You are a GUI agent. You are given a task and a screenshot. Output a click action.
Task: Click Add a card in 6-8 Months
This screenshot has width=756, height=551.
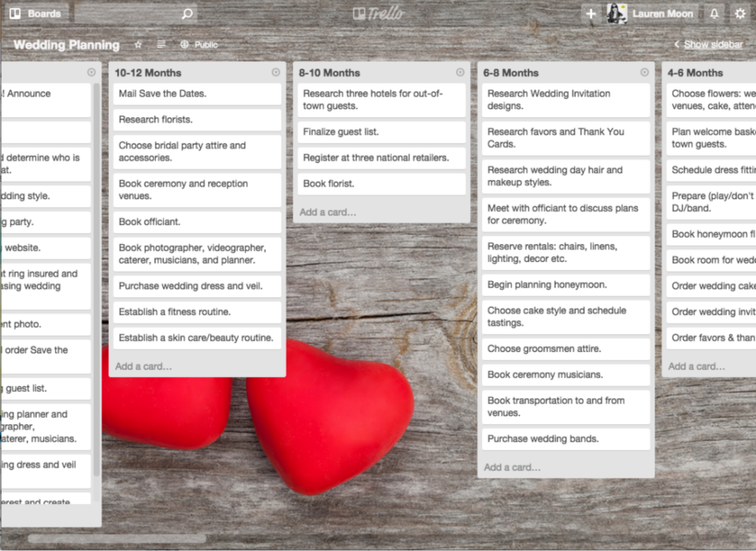(512, 468)
